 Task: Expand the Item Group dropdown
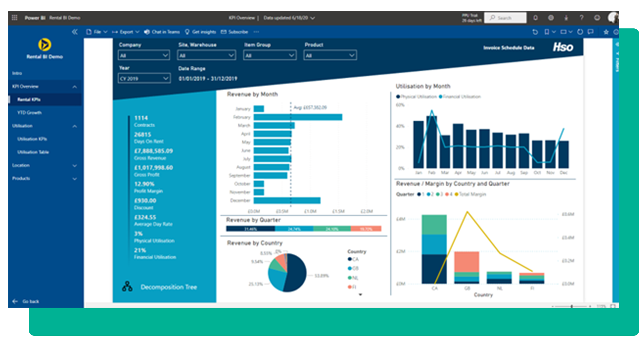(x=270, y=55)
